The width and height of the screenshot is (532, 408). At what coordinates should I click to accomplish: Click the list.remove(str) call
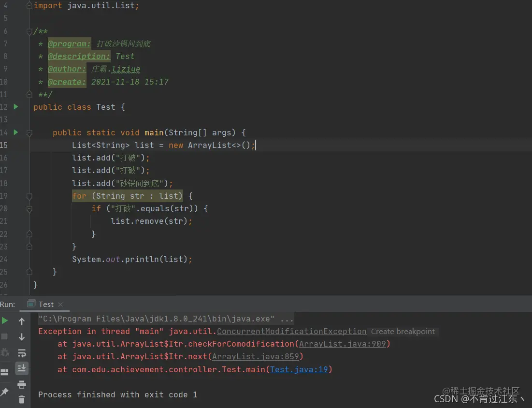point(151,221)
